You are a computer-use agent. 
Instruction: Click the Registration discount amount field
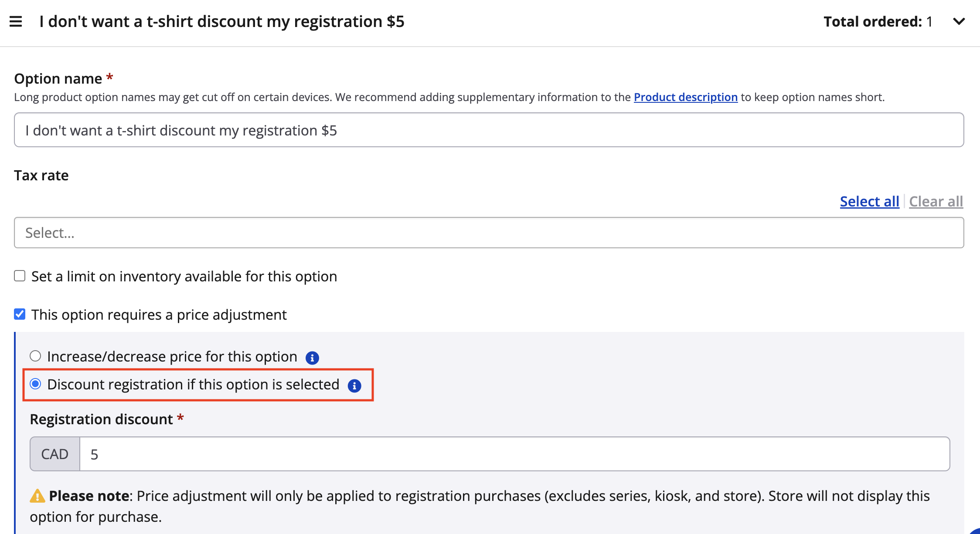[514, 454]
